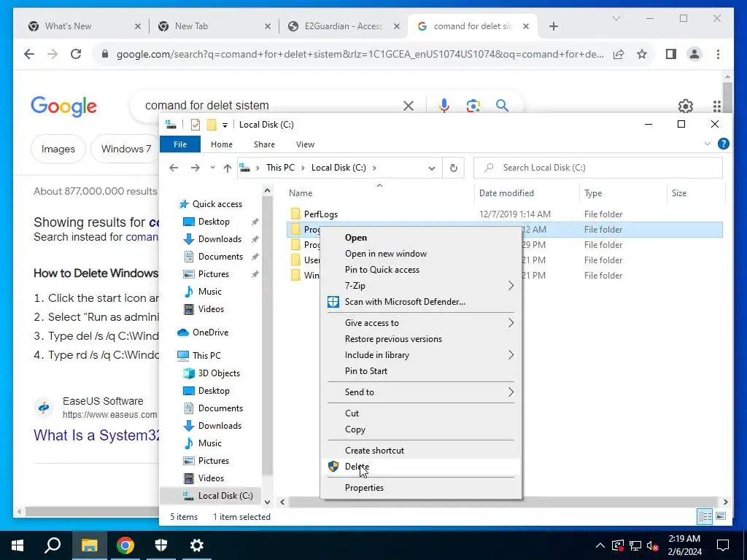Select Quick access in navigation pane
The image size is (747, 560).
coord(217,204)
